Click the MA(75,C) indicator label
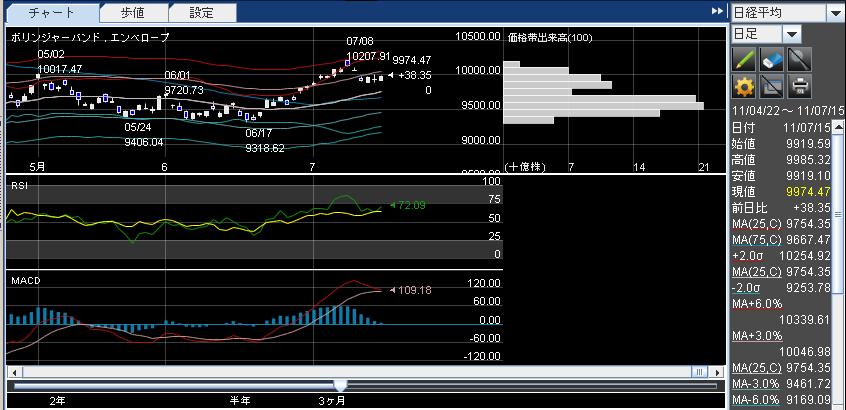Viewport: 846px width, 410px height. 755,240
